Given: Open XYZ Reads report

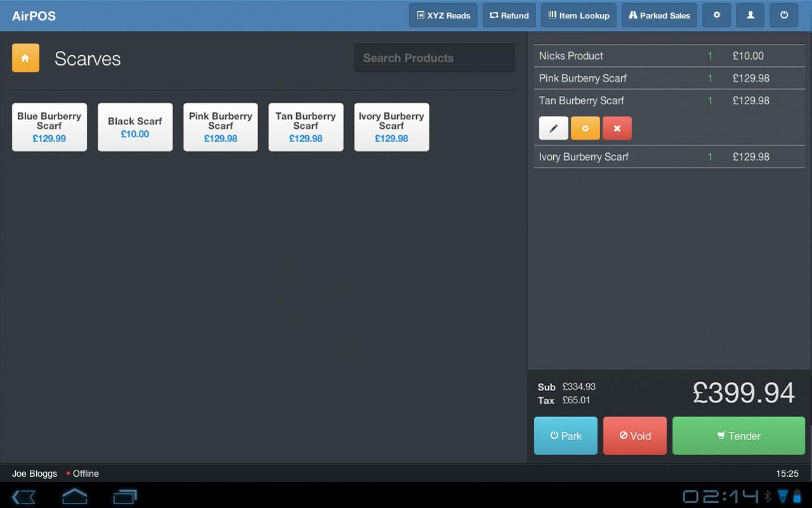Looking at the screenshot, I should pyautogui.click(x=443, y=15).
